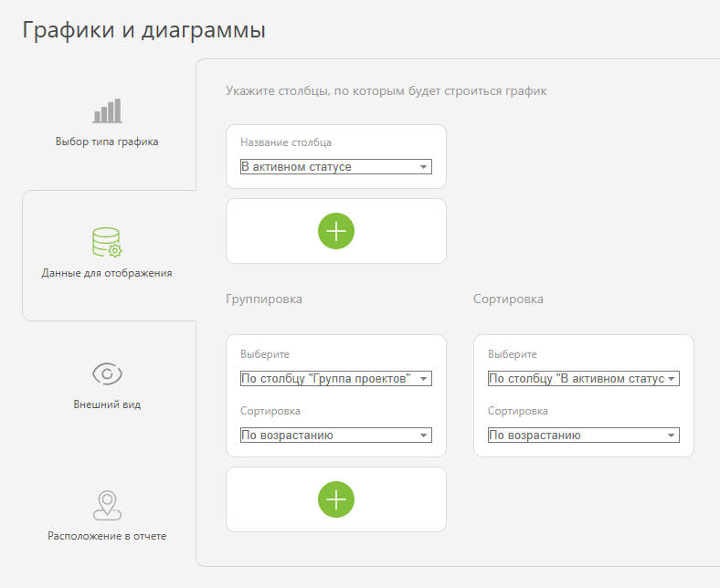Click "Сортировка" label inside the sorting card

pyautogui.click(x=518, y=411)
